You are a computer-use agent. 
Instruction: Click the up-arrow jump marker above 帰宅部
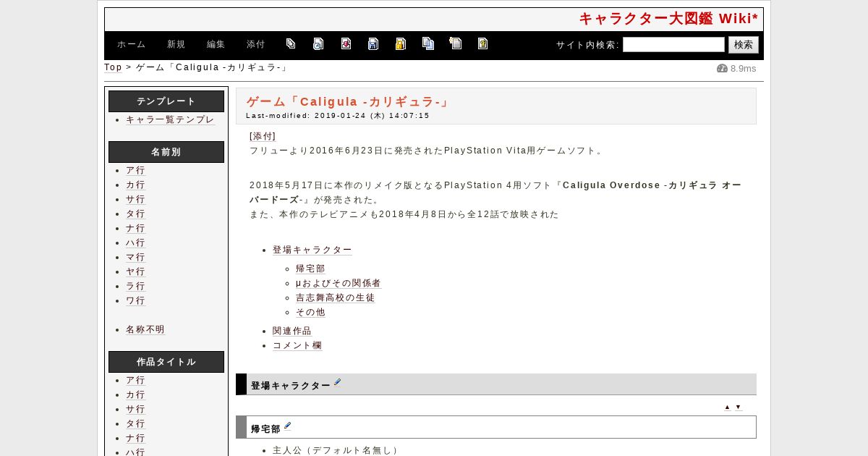coord(728,408)
